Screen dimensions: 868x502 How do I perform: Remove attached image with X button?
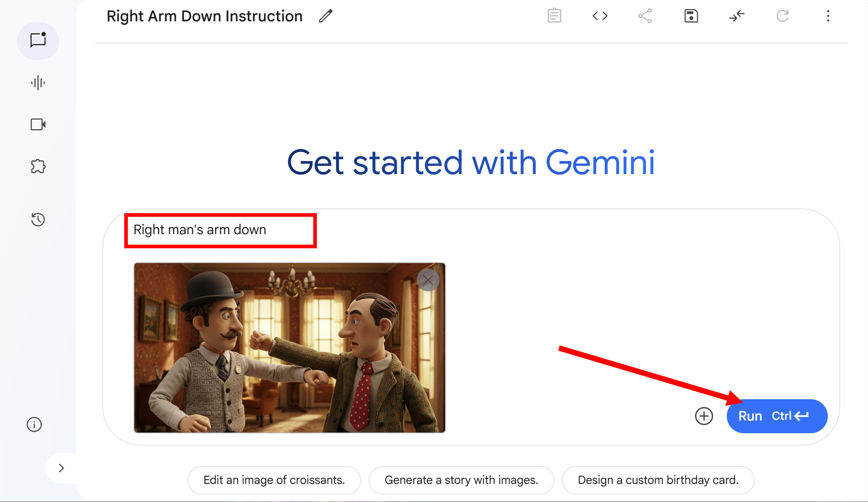pyautogui.click(x=428, y=280)
